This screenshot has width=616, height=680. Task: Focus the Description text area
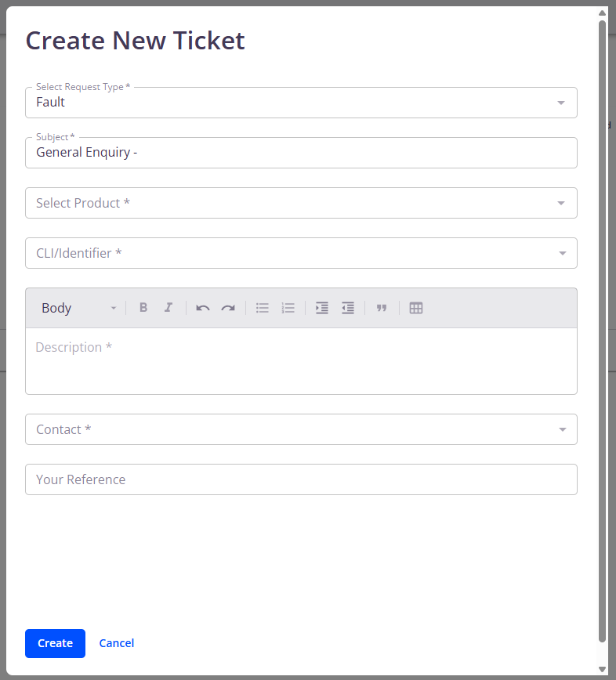click(301, 361)
